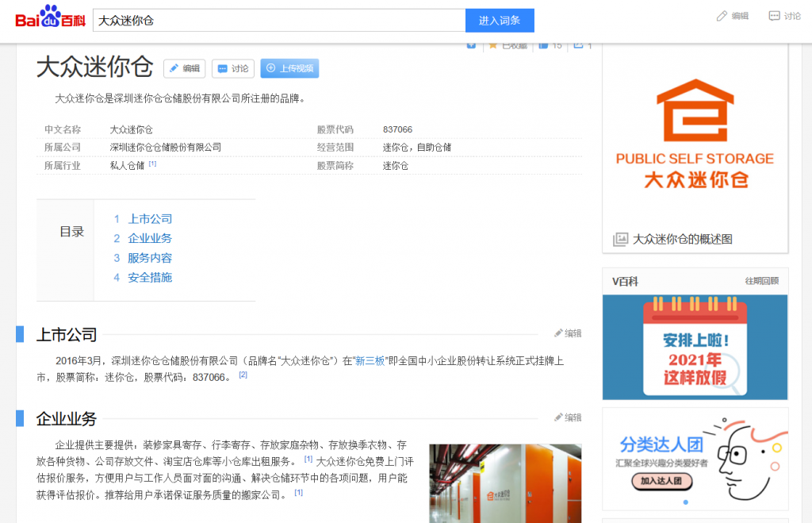This screenshot has height=523, width=812.
Task: Select stock code value 837066 in info table
Action: (398, 129)
